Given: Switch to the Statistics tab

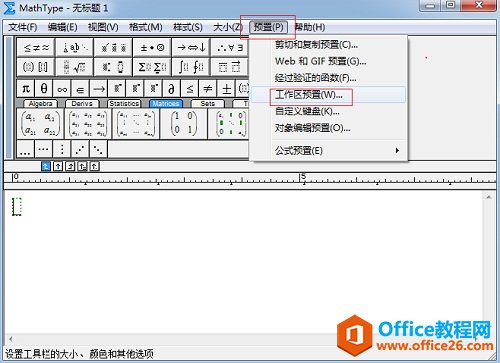Looking at the screenshot, I should 124,104.
